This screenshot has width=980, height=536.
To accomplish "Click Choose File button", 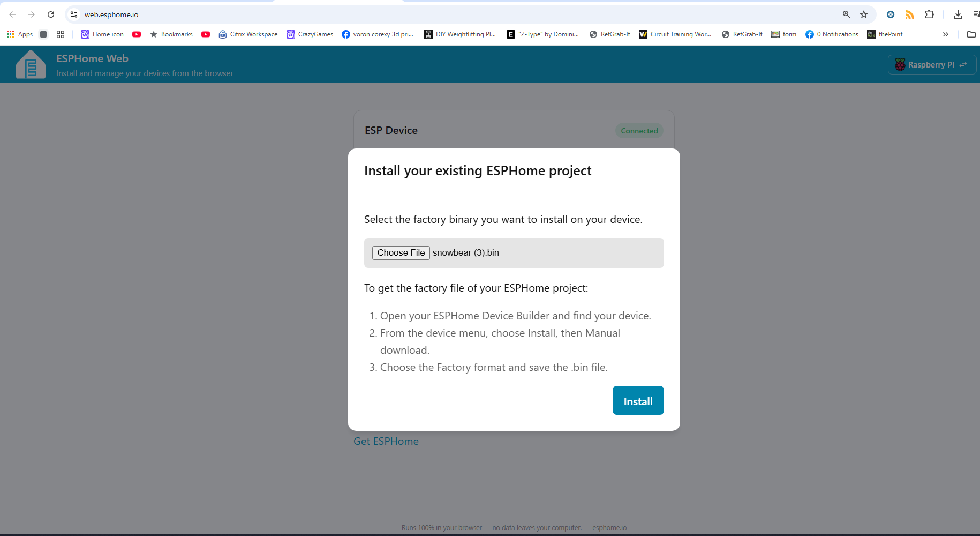I will click(x=401, y=252).
